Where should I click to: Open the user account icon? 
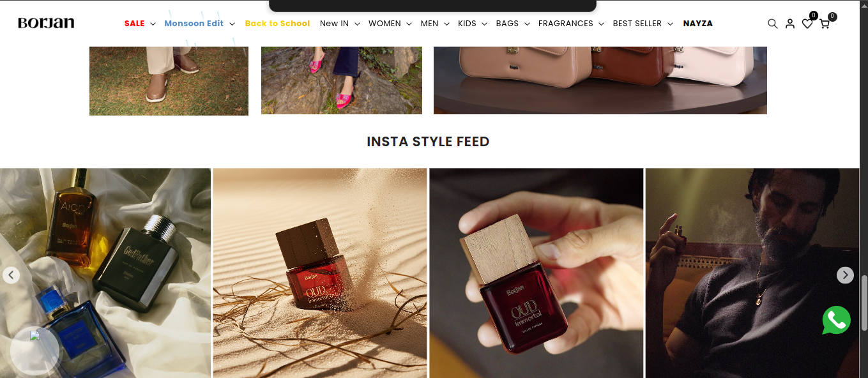(790, 24)
